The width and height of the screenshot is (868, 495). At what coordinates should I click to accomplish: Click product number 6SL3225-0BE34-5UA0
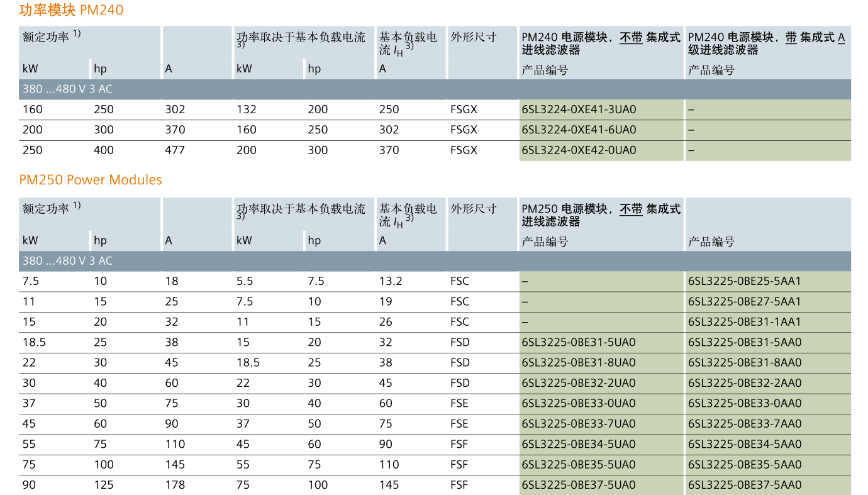pos(579,444)
